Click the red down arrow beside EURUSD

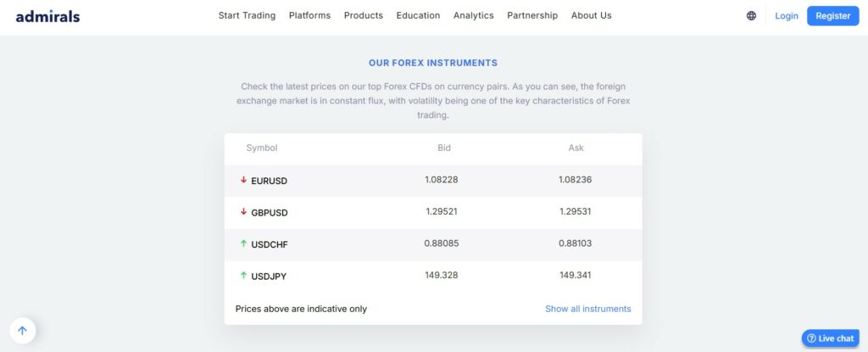click(243, 180)
